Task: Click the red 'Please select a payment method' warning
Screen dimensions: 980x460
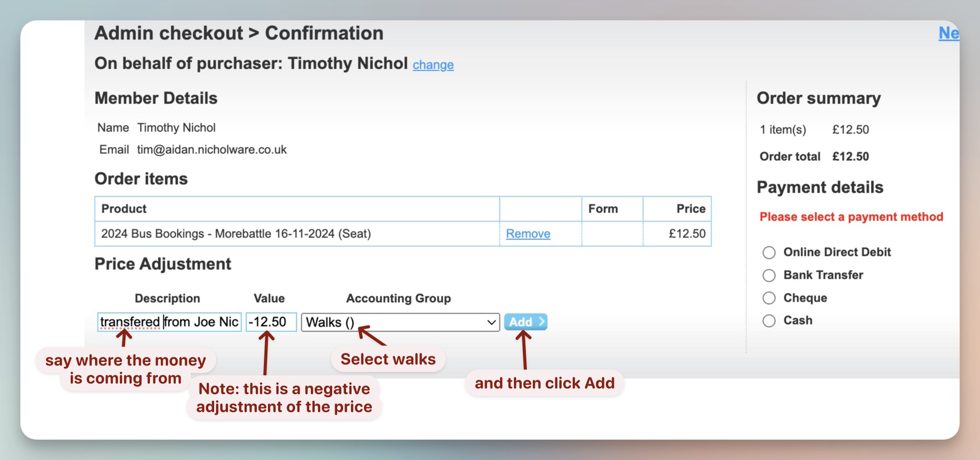Action: click(851, 217)
